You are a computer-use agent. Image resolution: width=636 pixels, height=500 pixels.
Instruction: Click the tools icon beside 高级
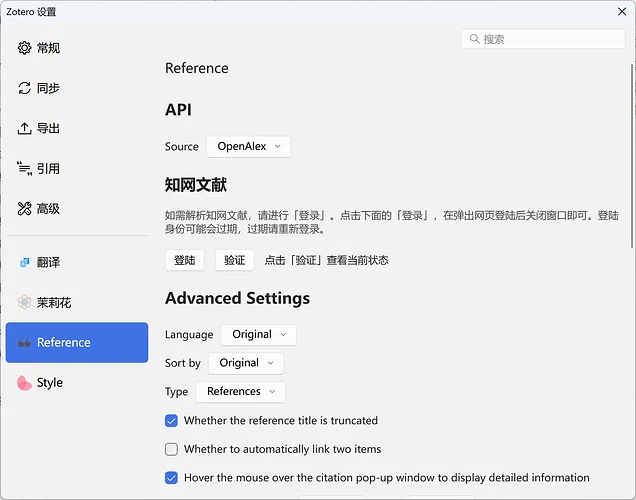(24, 208)
